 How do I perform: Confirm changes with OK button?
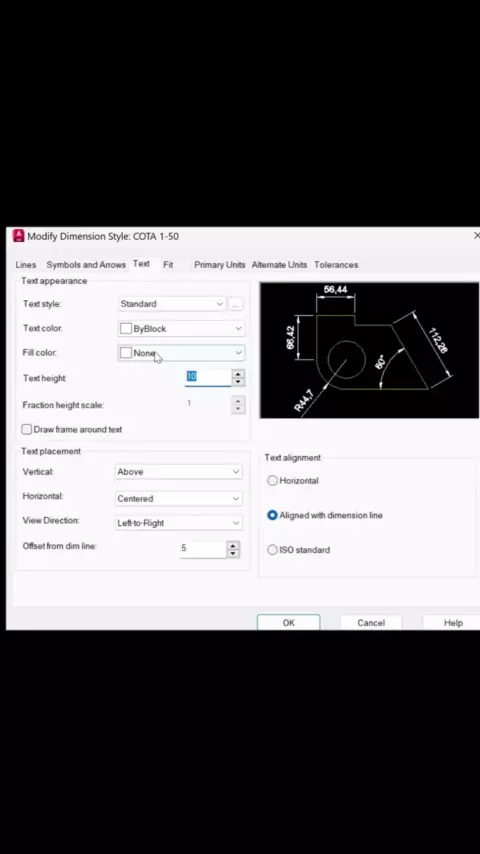(289, 623)
